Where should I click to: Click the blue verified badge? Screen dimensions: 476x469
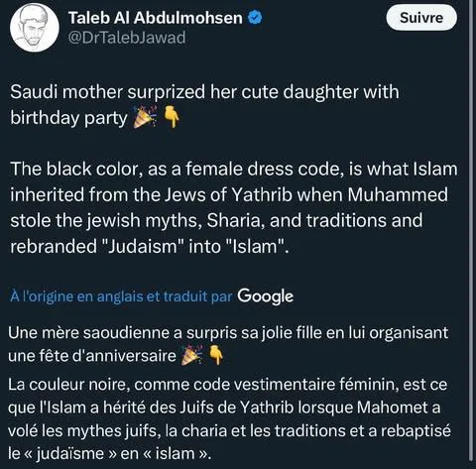pos(255,18)
